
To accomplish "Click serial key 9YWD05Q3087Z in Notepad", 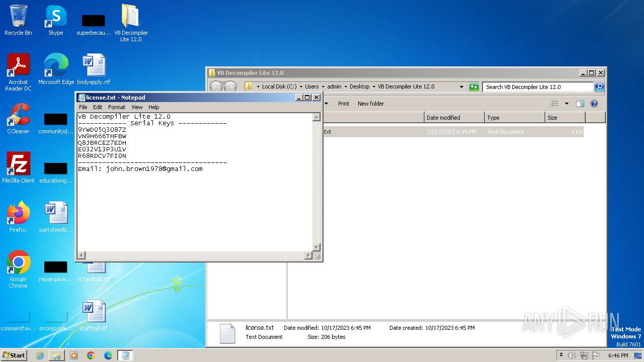I will click(102, 130).
